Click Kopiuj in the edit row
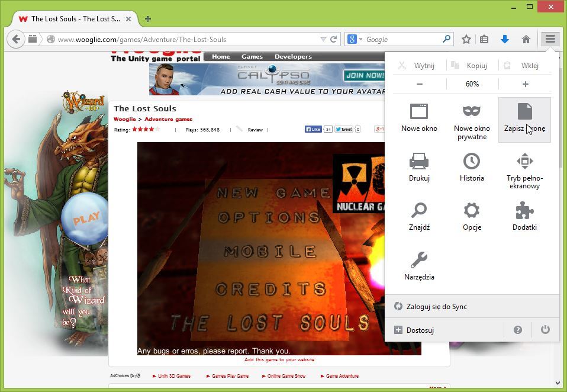567x392 pixels. point(472,66)
